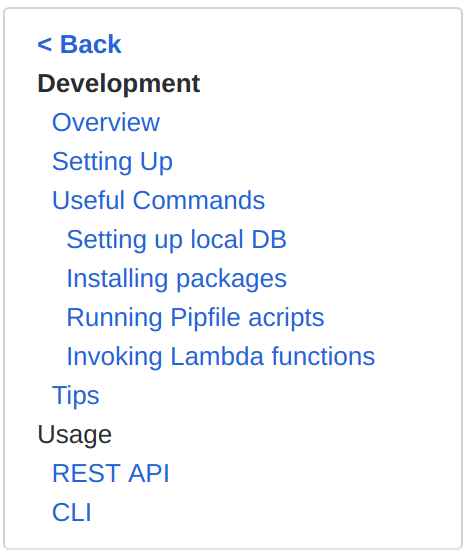The image size is (466, 554).
Task: Open the Overview link
Action: [x=106, y=122]
